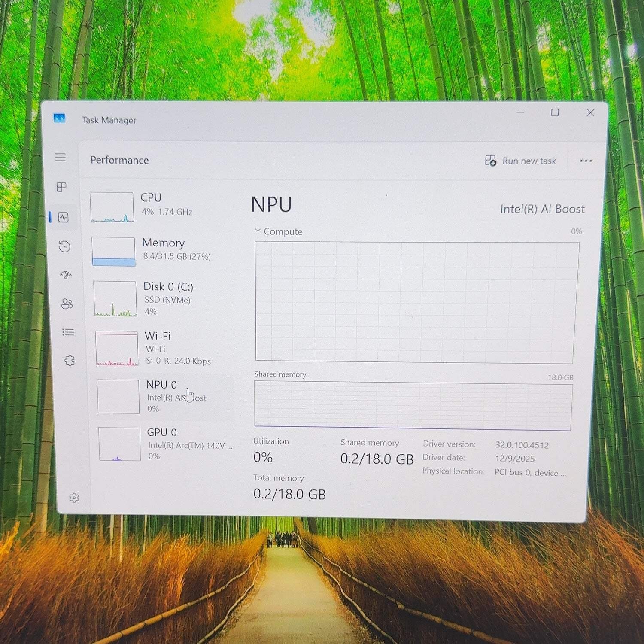Open the Services puzzle icon
This screenshot has width=644, height=644.
[x=70, y=361]
